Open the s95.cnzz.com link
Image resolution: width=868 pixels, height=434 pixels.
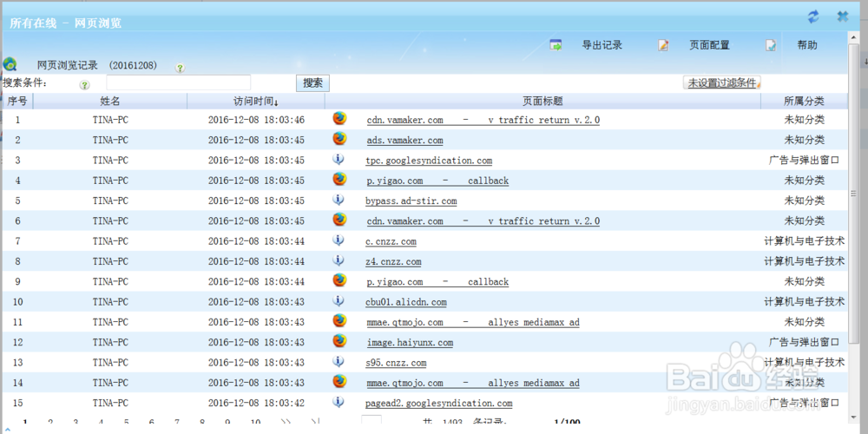[396, 363]
